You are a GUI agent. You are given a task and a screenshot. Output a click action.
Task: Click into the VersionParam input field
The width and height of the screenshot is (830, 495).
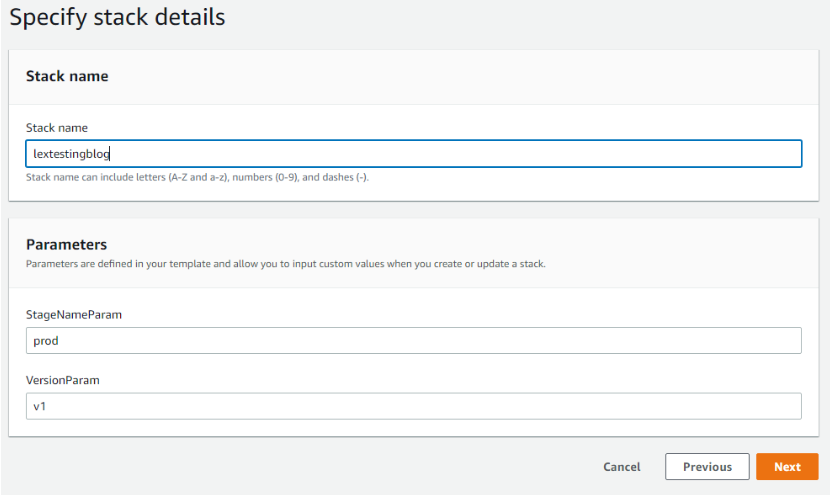(414, 406)
